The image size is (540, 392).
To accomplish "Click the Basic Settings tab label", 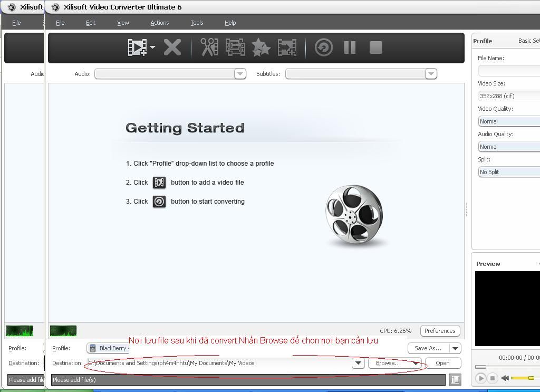I will pos(529,41).
